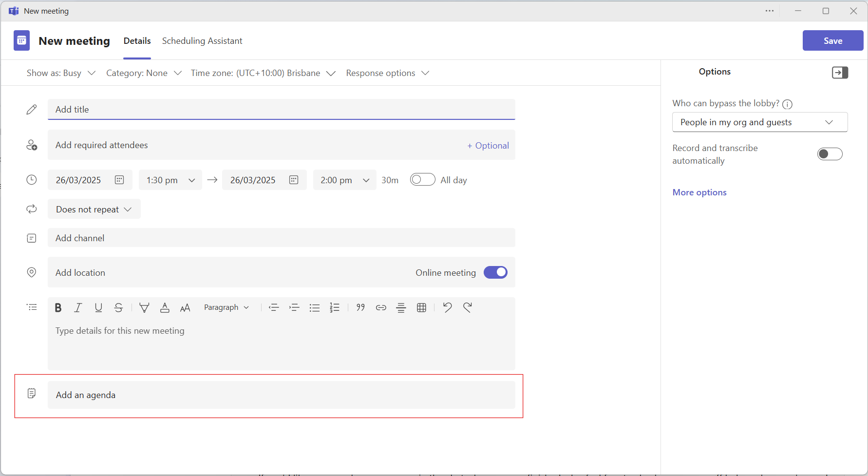Insert a table in the description

[x=421, y=307]
